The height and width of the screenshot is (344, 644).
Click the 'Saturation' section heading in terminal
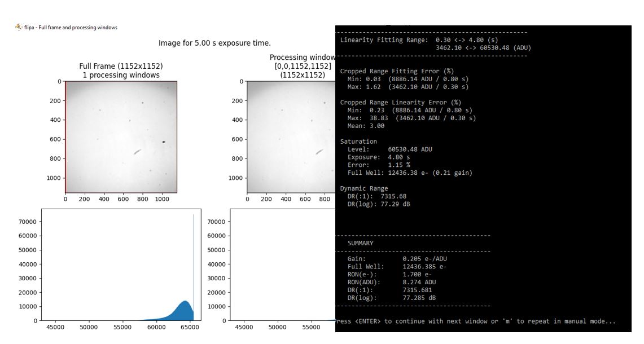358,142
